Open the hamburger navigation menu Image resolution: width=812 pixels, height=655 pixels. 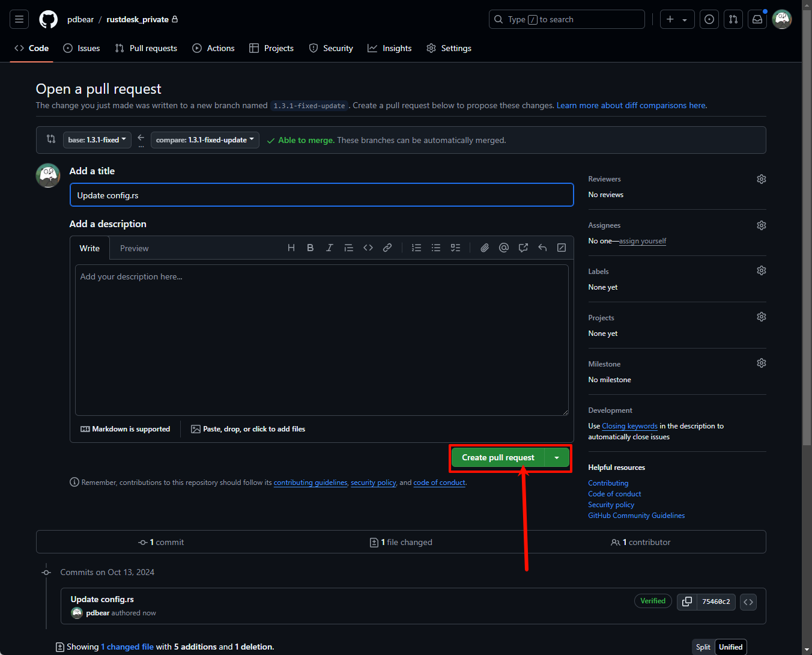click(x=19, y=19)
